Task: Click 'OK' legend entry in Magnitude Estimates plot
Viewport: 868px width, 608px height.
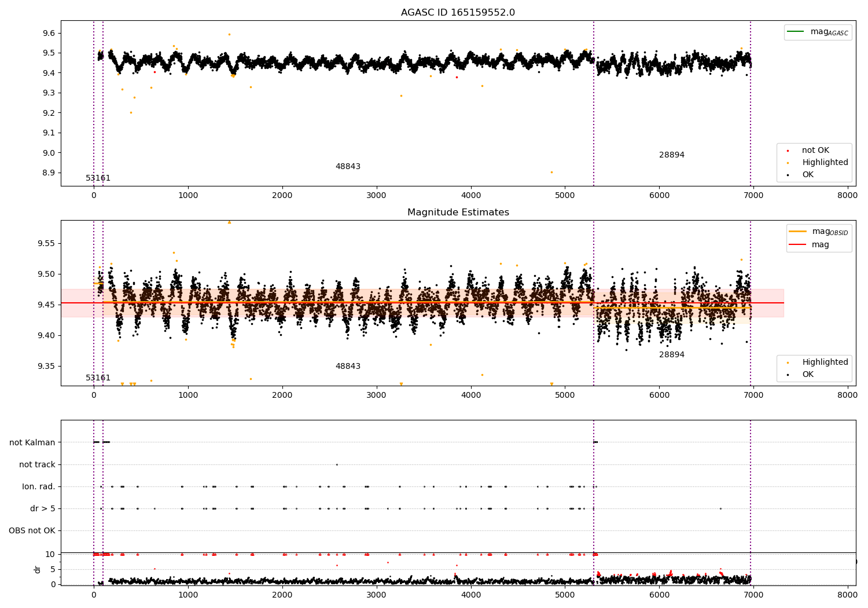Action: click(x=807, y=375)
